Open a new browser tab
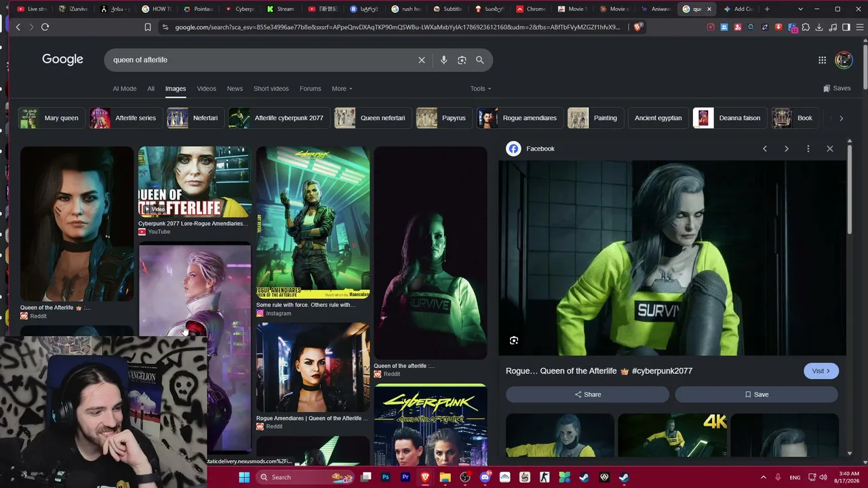The height and width of the screenshot is (488, 868). tap(767, 9)
